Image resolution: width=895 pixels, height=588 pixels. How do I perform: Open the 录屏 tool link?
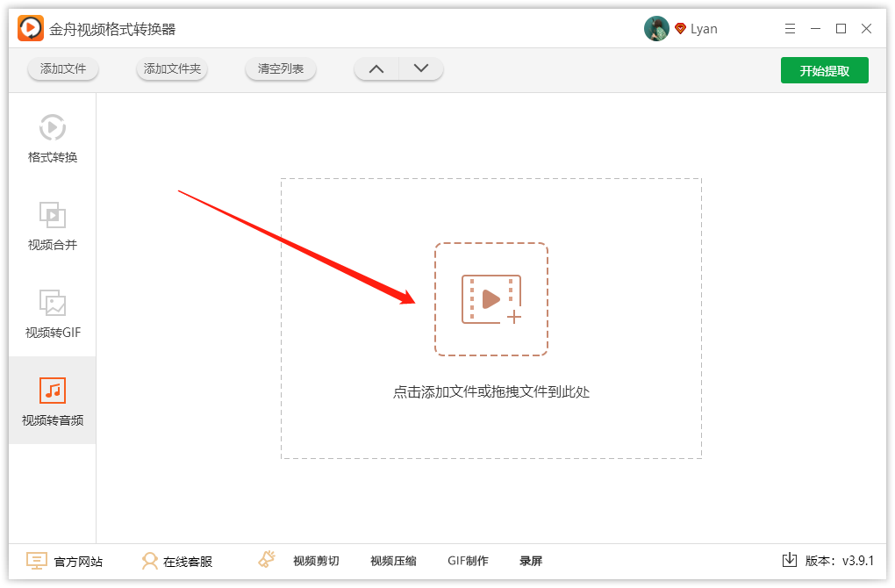[x=531, y=561]
